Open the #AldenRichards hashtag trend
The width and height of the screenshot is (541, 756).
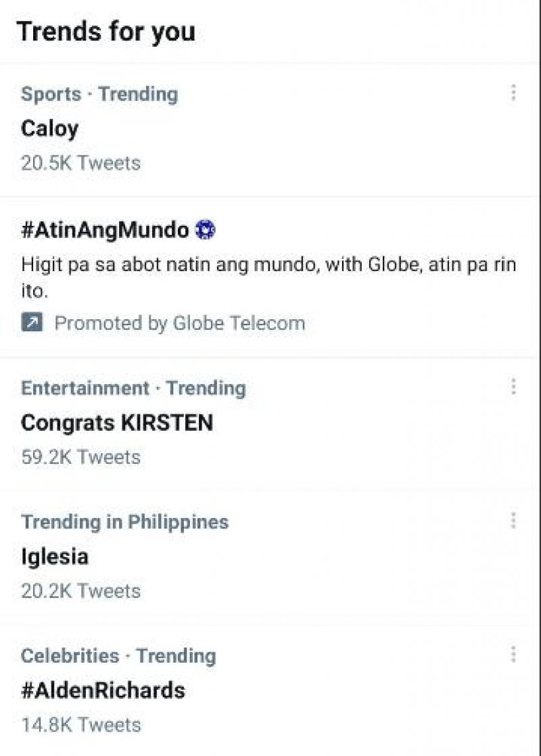pos(103,690)
